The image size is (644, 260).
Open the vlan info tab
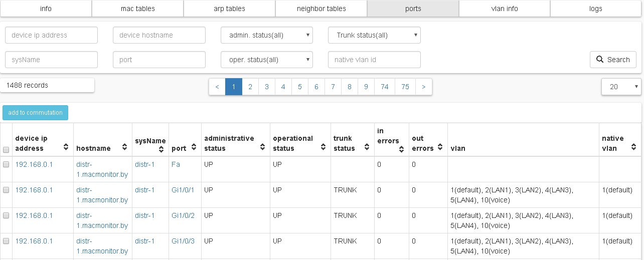504,9
